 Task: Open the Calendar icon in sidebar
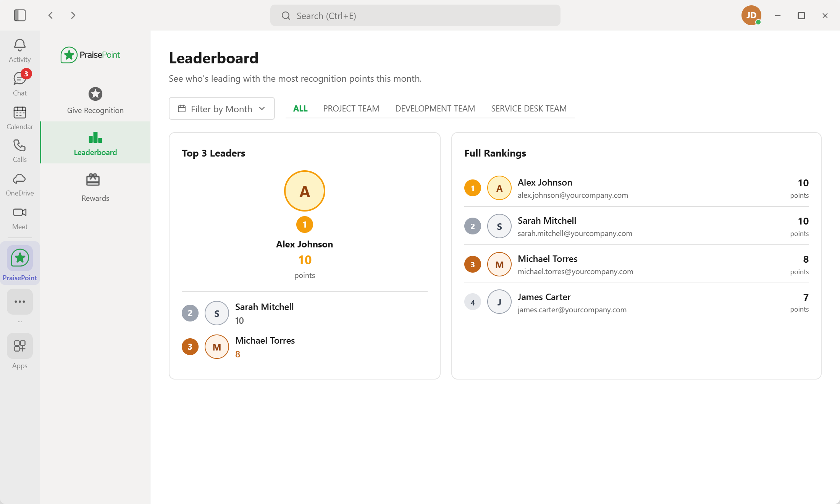[20, 113]
